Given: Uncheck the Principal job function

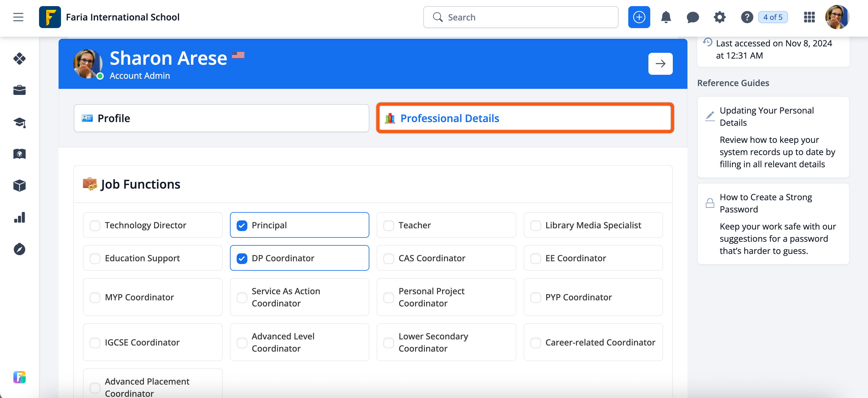Looking at the screenshot, I should (242, 225).
